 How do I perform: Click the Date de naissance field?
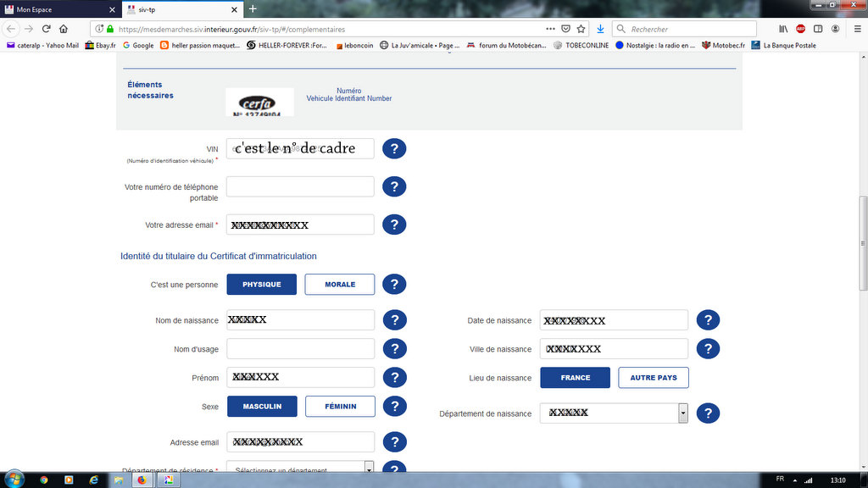click(x=614, y=319)
